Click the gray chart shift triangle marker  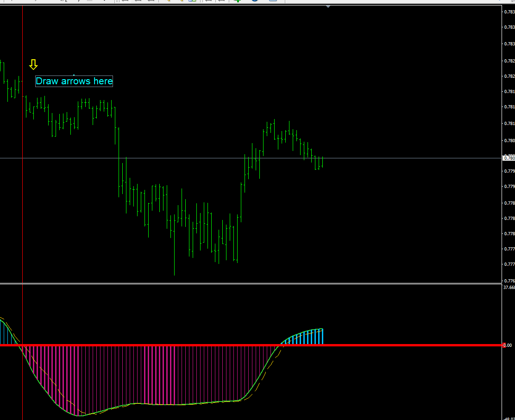point(328,6)
